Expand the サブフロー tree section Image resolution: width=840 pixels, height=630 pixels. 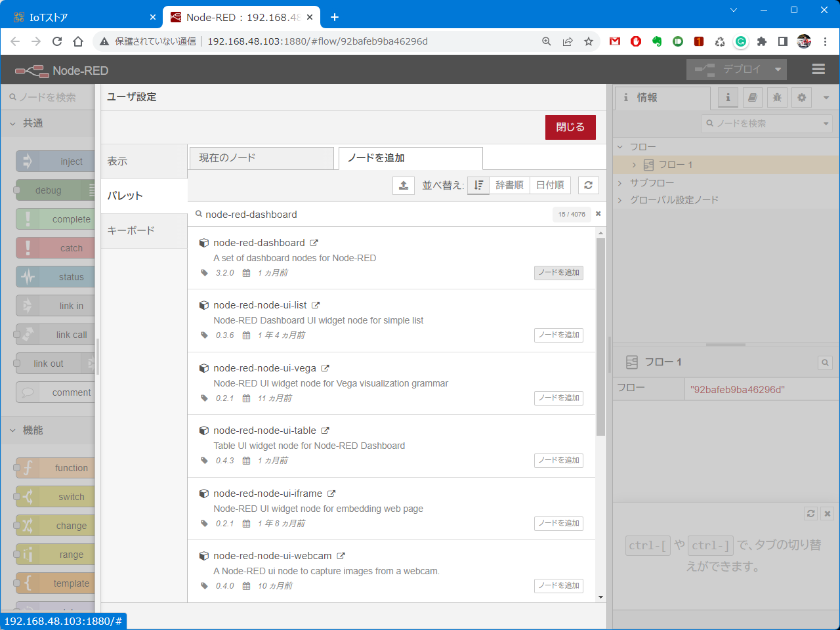pos(620,183)
